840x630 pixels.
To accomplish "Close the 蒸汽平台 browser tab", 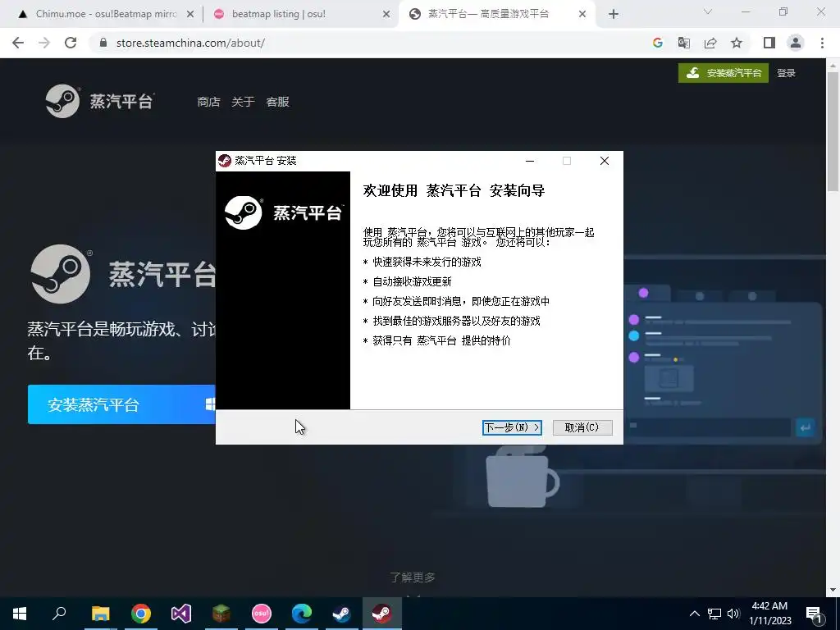I will (582, 15).
